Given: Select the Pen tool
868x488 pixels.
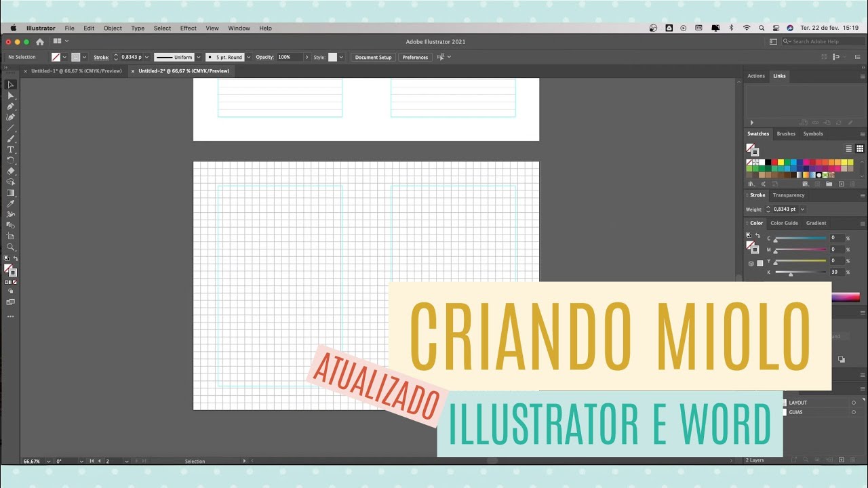Looking at the screenshot, I should [x=11, y=106].
